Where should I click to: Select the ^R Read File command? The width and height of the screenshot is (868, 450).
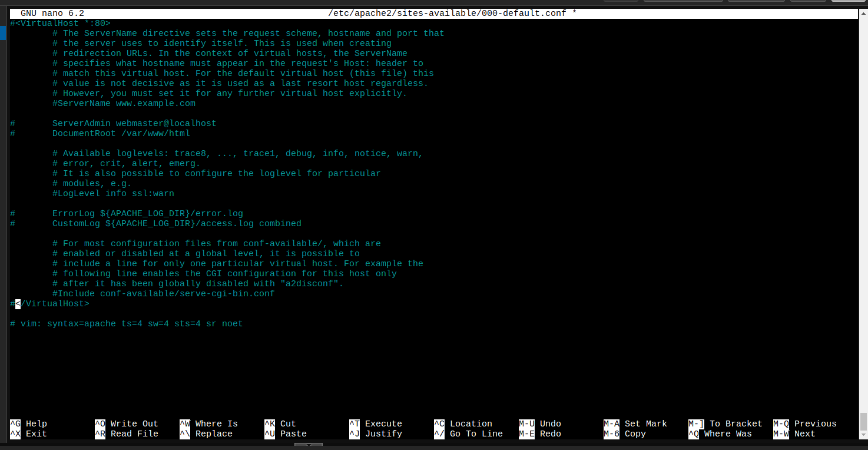(x=126, y=434)
